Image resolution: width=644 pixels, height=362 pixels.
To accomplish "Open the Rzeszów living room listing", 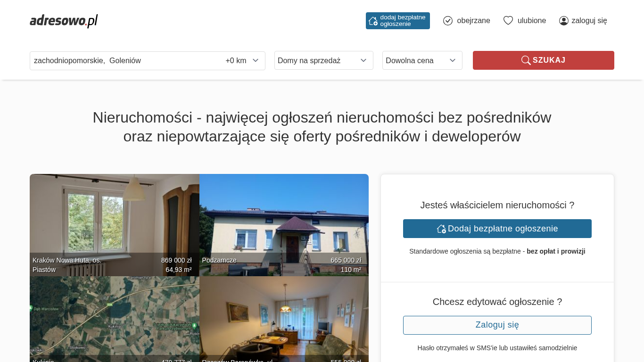I will click(284, 319).
